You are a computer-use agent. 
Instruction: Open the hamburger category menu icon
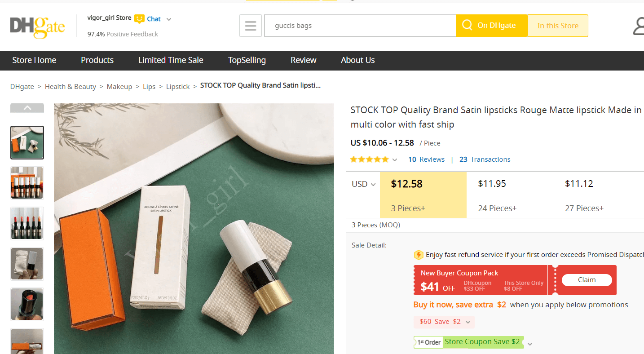(x=251, y=26)
